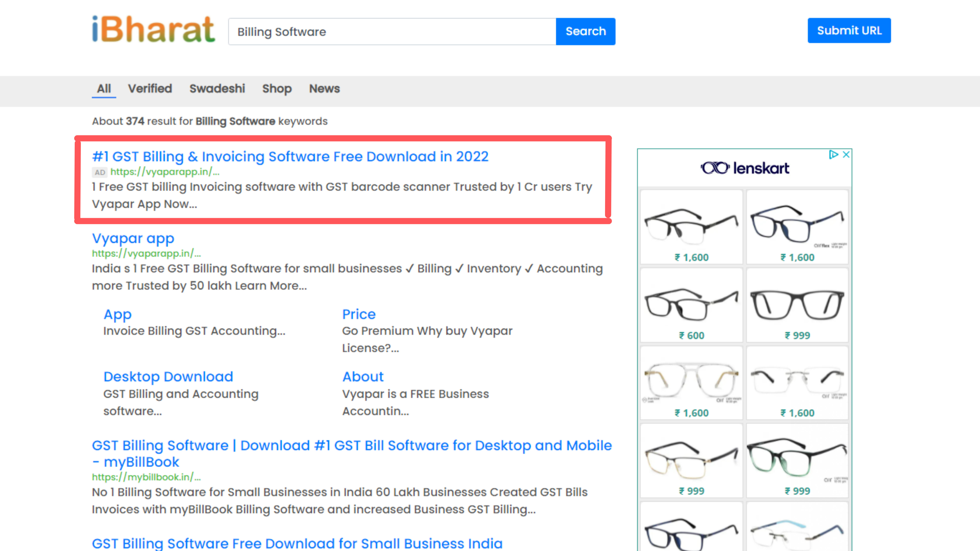Open the Price sitelink
Viewport: 980px width, 551px height.
point(359,314)
